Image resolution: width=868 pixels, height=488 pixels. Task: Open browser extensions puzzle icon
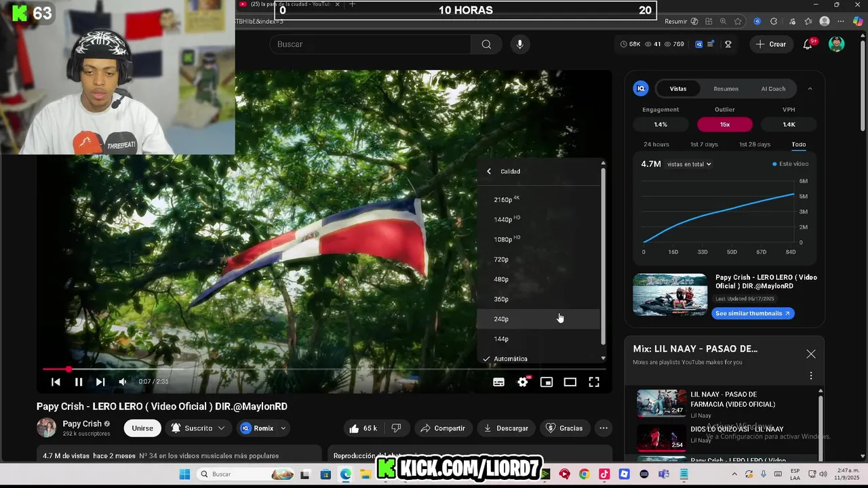point(774,21)
